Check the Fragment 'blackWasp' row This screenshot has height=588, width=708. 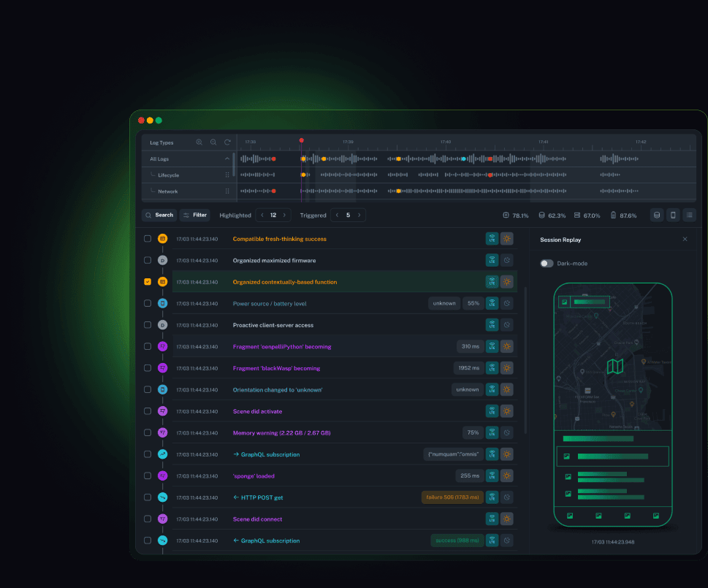tap(148, 368)
